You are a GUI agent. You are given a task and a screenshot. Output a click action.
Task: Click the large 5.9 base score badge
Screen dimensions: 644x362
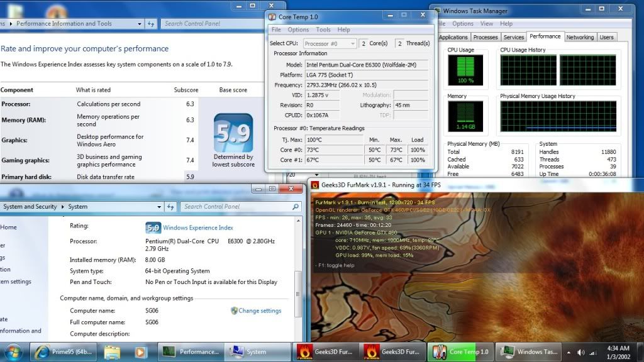click(x=233, y=133)
